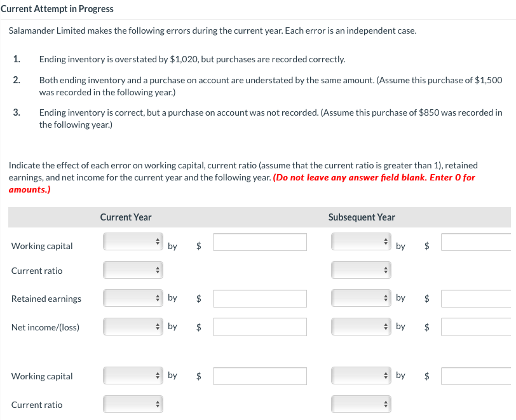
Task: Open Net income/(loss) Current Year effect dropdown
Action: pyautogui.click(x=133, y=326)
